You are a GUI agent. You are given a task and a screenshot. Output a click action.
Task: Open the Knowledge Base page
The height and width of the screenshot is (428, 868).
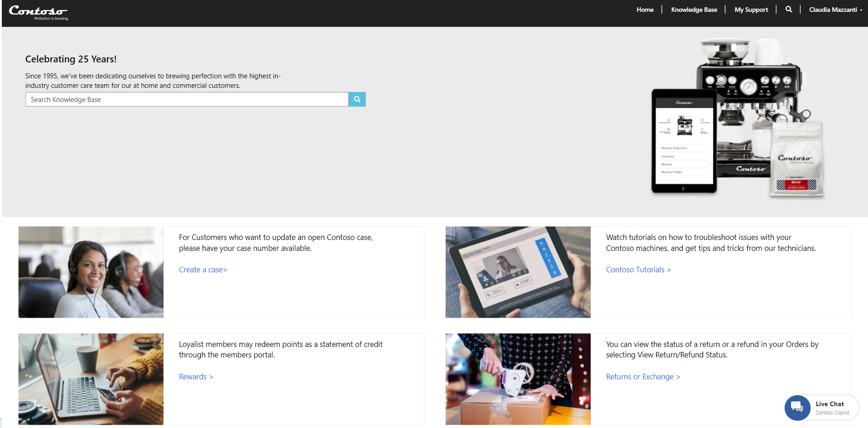coord(693,9)
